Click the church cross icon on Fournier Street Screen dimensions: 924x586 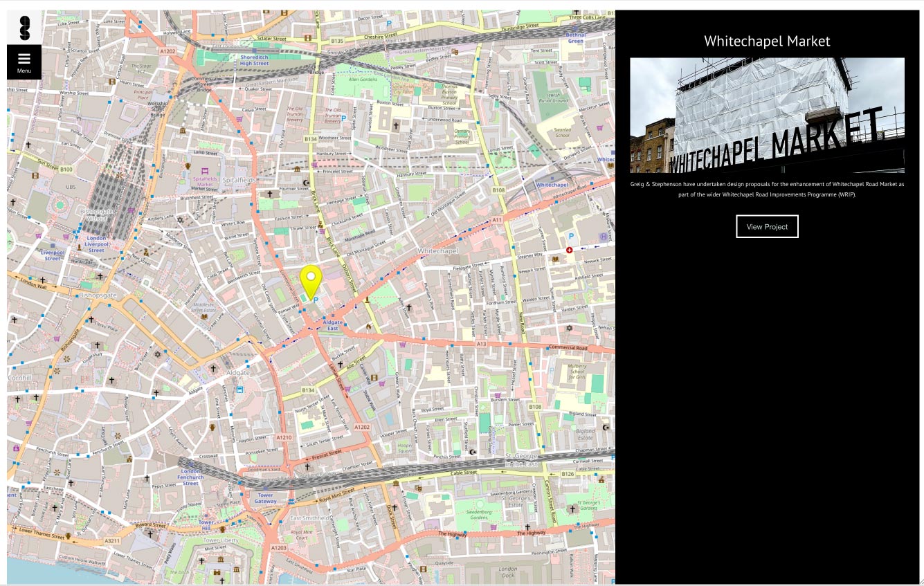(270, 194)
